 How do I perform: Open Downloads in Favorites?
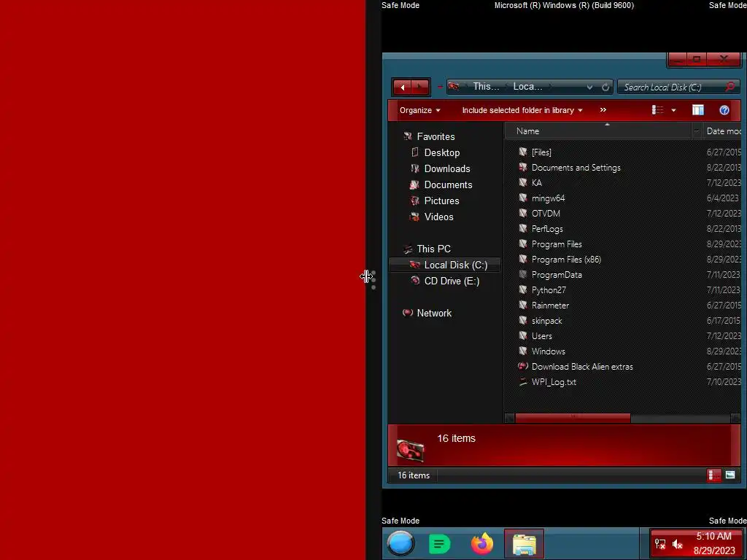447,169
